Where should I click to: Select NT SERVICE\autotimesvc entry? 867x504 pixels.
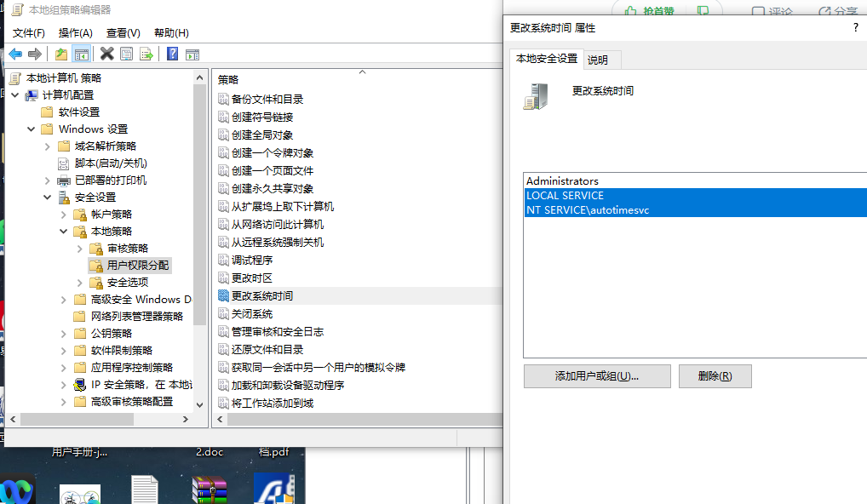point(696,210)
